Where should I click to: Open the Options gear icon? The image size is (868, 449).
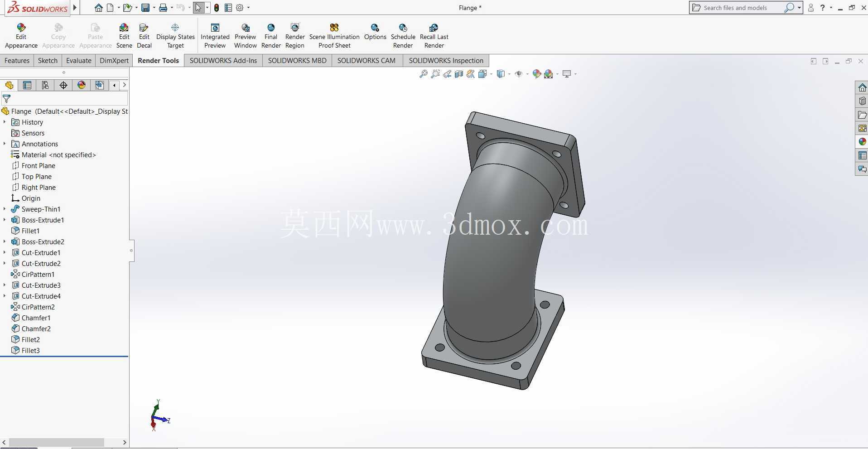click(240, 8)
